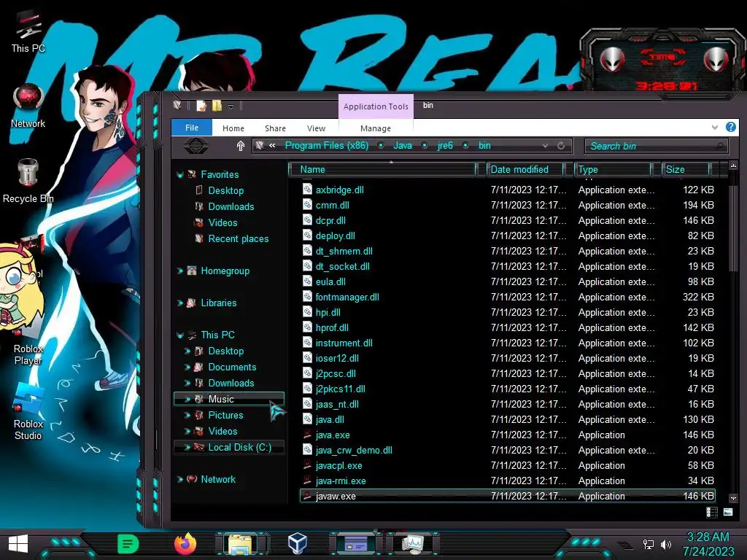Collapse the This PC tree node

(x=180, y=335)
